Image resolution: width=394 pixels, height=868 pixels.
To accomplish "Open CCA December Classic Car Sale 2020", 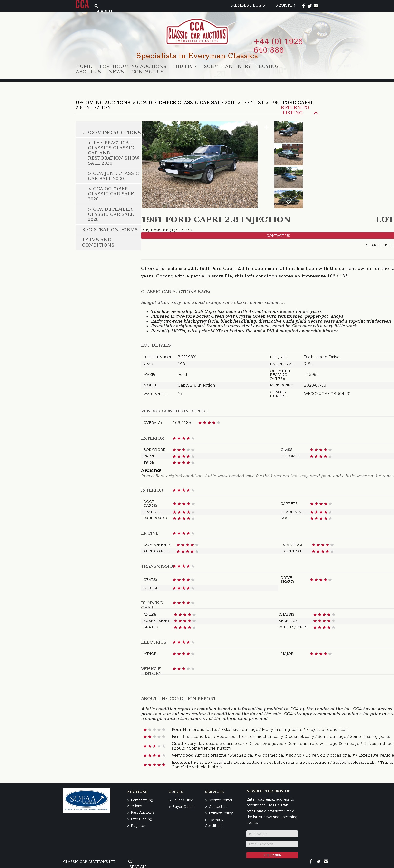I will coord(111,214).
